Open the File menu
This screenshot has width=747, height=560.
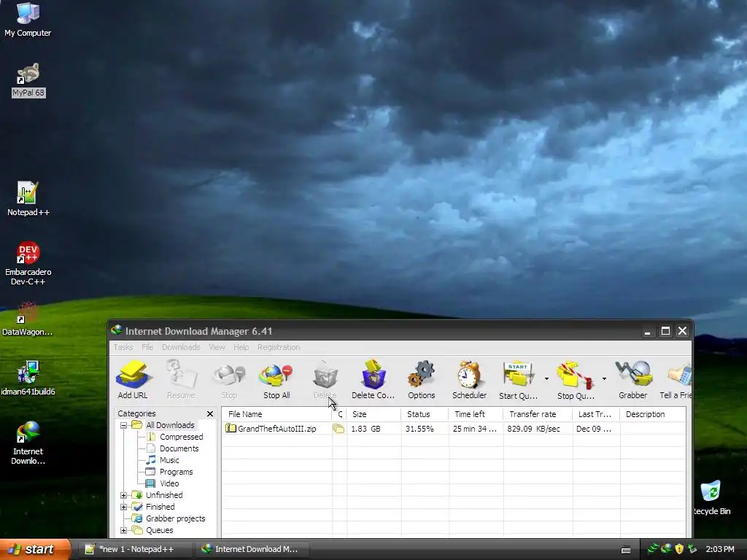pyautogui.click(x=147, y=347)
